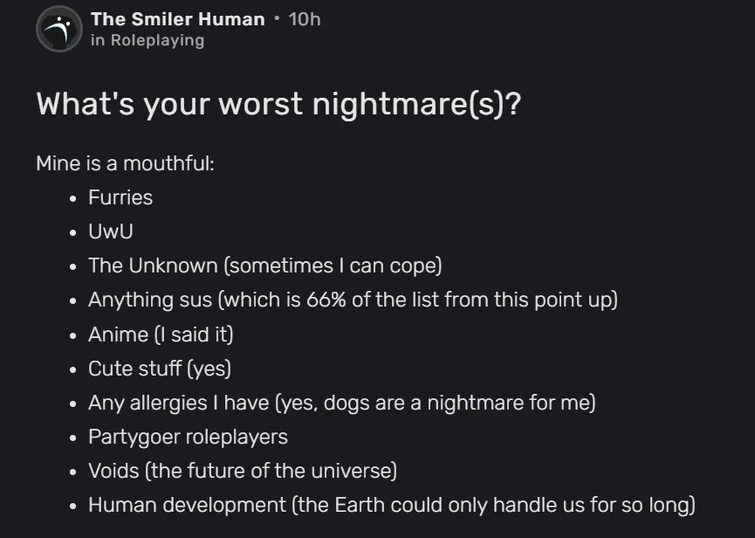This screenshot has width=755, height=538.
Task: Open The Smiler Human username link
Action: coord(177,19)
